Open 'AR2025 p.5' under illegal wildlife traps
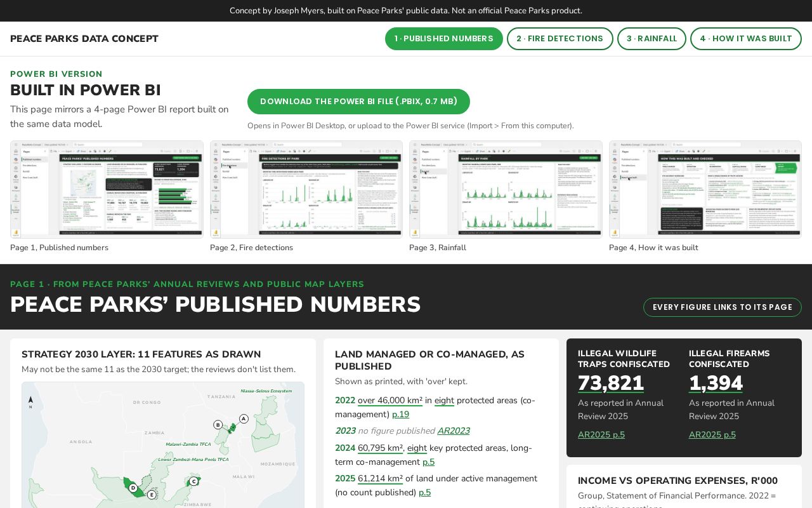Image resolution: width=812 pixels, height=508 pixels. (601, 435)
